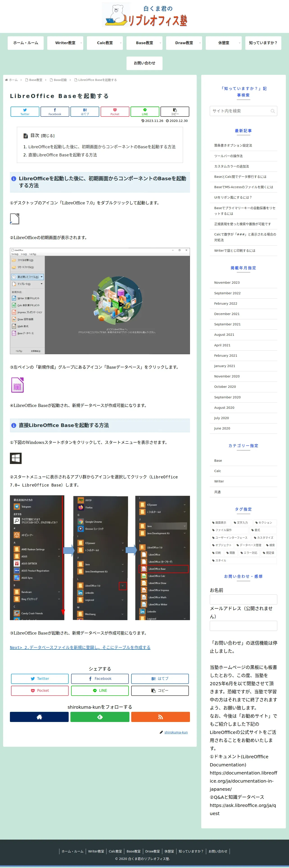Click the home icon in breadcrumb
Image resolution: width=289 pixels, height=868 pixels.
pyautogui.click(x=6, y=80)
